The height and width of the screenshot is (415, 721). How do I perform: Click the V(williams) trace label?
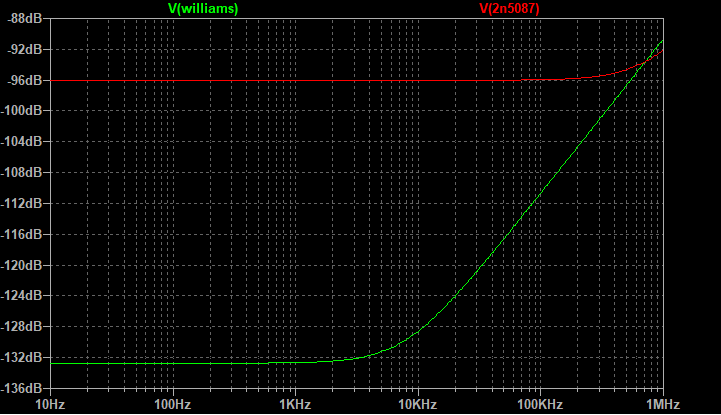203,8
